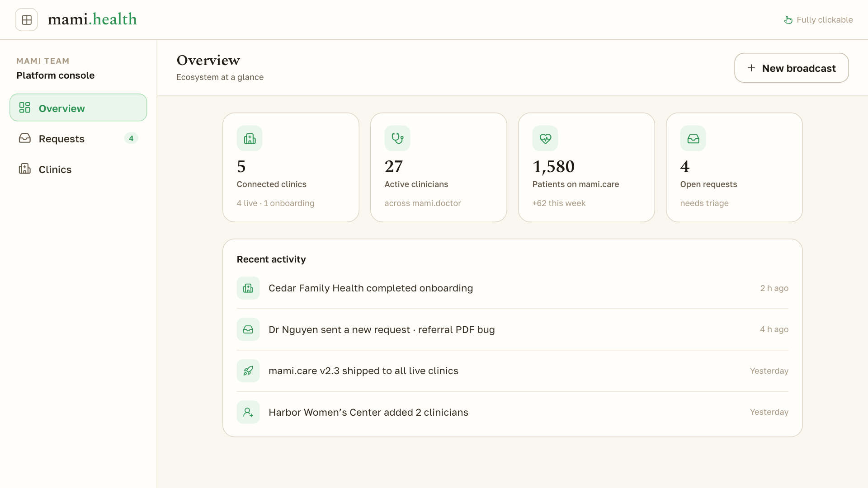Click the grid app switcher icon
Viewport: 868px width, 488px height.
point(27,20)
